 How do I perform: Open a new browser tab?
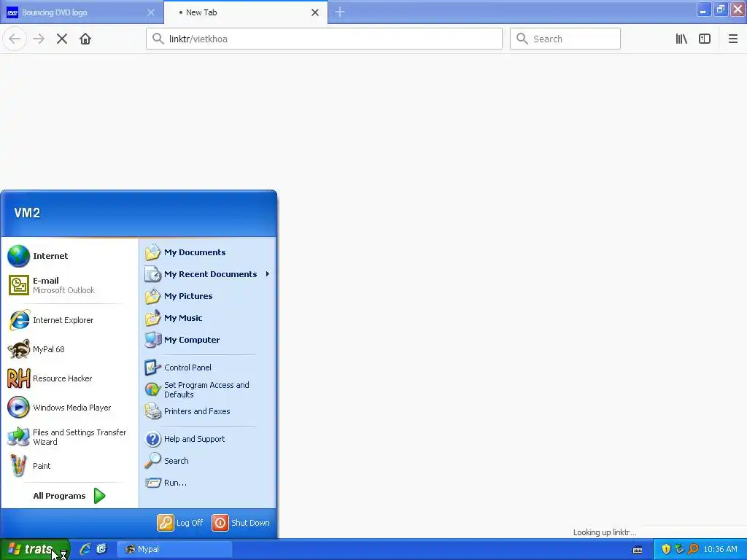pyautogui.click(x=340, y=12)
